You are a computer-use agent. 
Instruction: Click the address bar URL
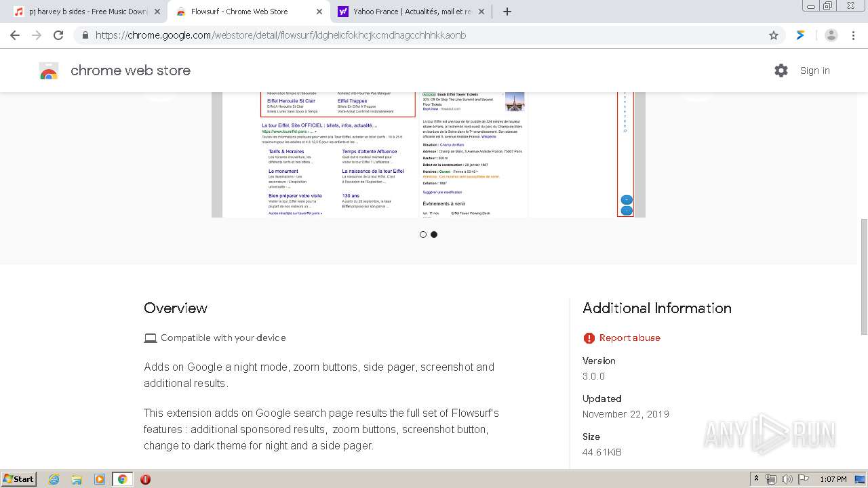click(x=281, y=35)
